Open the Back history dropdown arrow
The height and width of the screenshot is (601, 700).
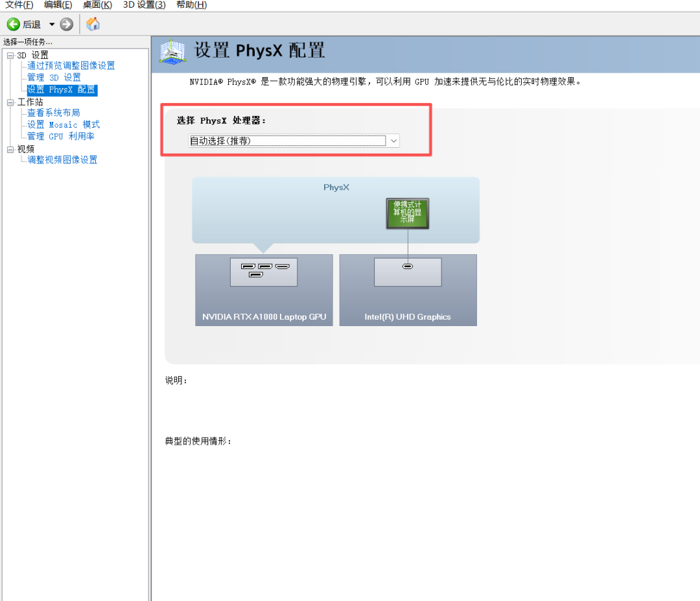coord(52,24)
